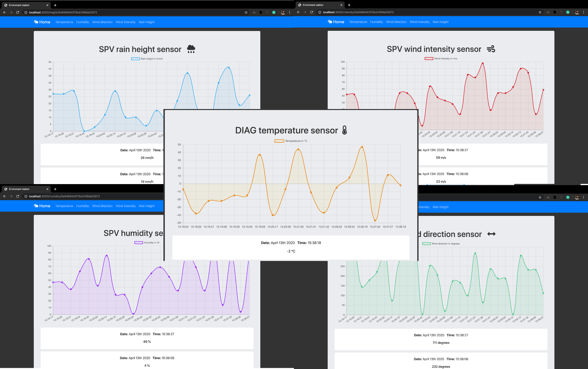This screenshot has height=369, width=588.
Task: Select Wind direction in rain height window navbar
Action: click(102, 22)
